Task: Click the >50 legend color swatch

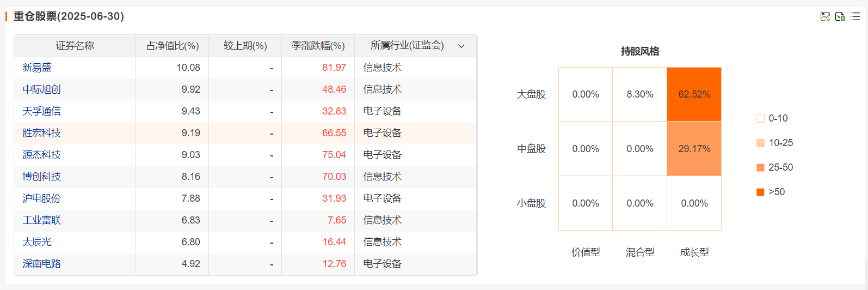Action: (x=761, y=192)
